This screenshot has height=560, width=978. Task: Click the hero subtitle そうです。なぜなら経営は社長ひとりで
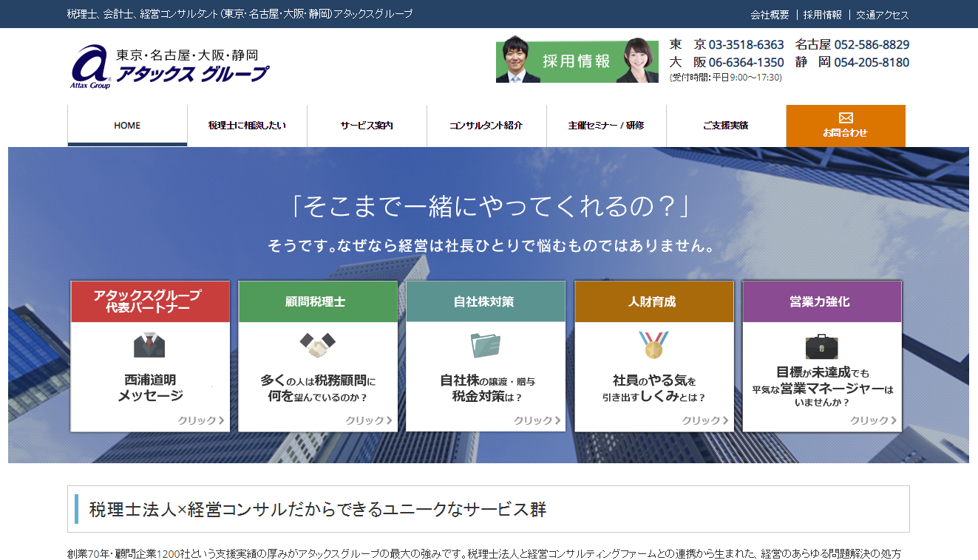(x=491, y=247)
